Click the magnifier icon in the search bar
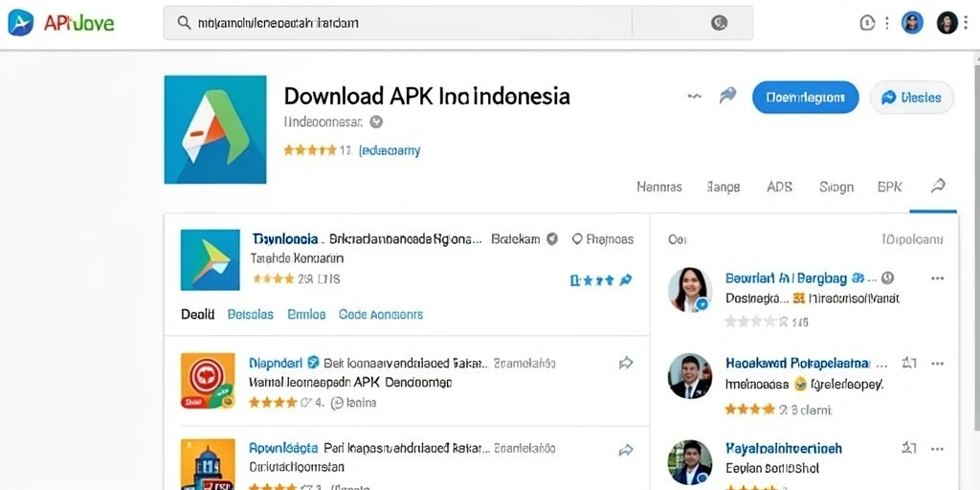The height and width of the screenshot is (490, 980). (184, 23)
